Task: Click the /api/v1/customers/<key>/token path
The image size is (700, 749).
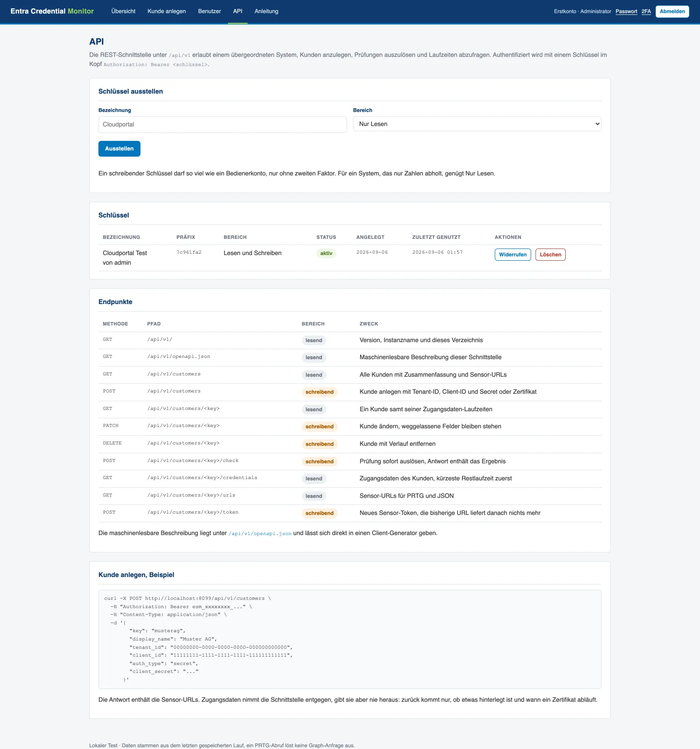Action: click(x=193, y=512)
